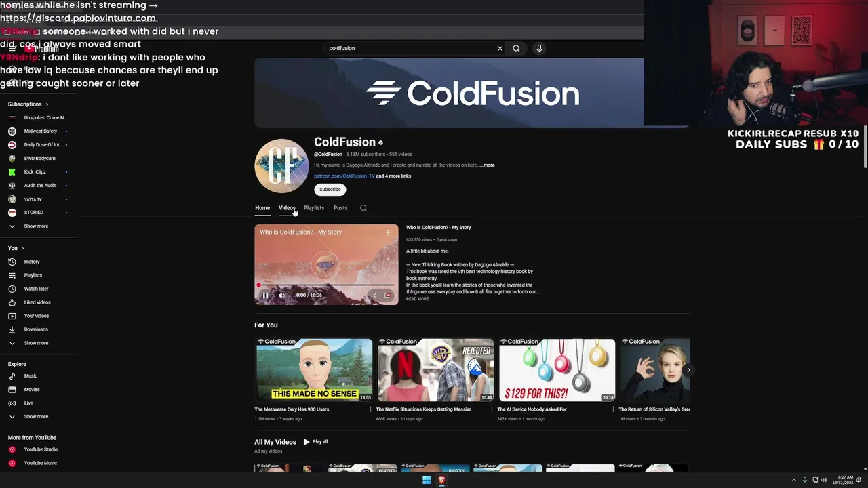Switch to the Playlists channel tab
The height and width of the screenshot is (488, 868).
click(314, 208)
